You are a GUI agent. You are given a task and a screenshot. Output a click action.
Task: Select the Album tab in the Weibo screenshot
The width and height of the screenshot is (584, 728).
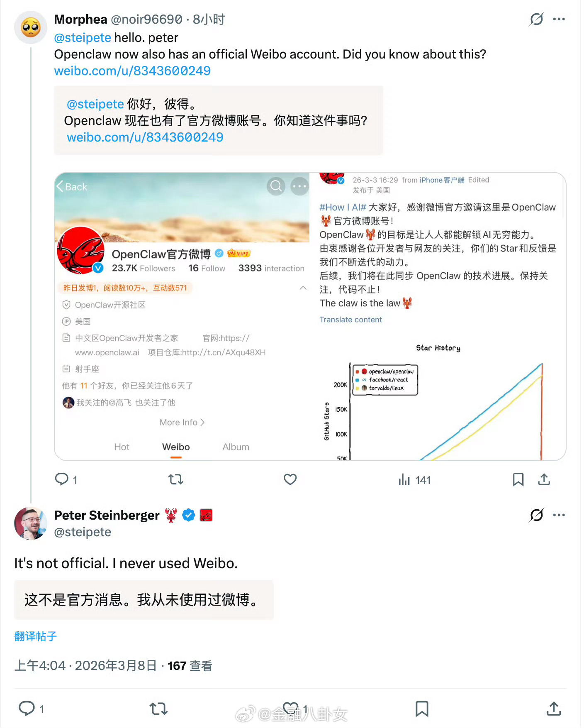[236, 447]
